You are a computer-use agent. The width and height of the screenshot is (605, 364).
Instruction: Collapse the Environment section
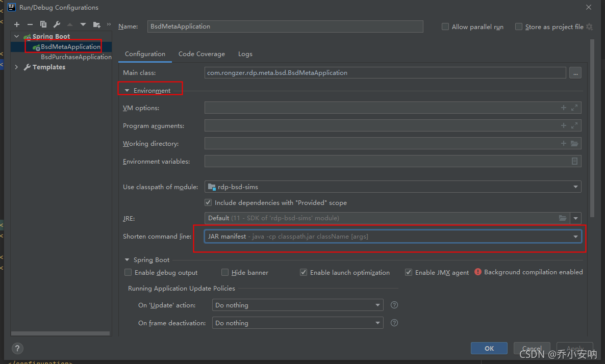click(127, 90)
